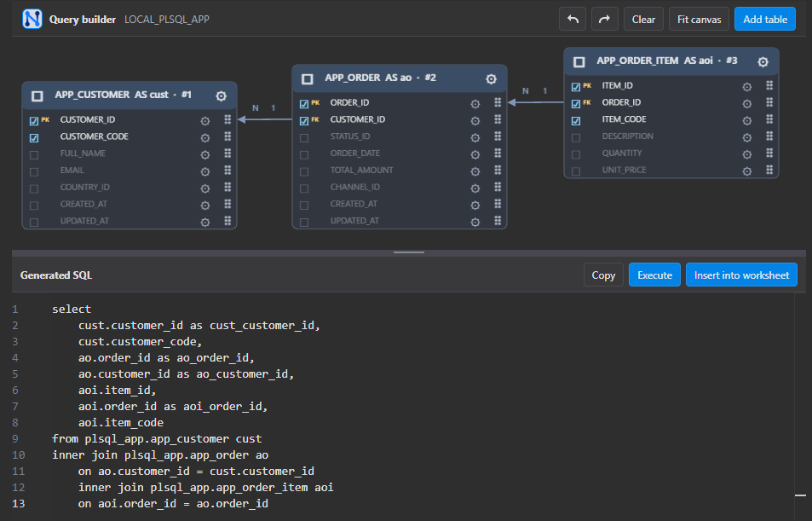The height and width of the screenshot is (521, 812).
Task: Open APP_ORDER table settings gear
Action: pos(491,78)
